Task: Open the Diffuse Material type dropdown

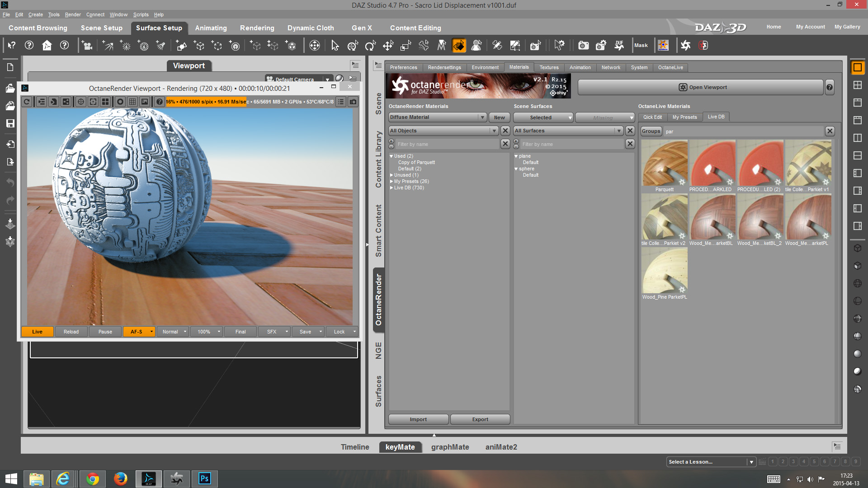Action: (x=437, y=117)
